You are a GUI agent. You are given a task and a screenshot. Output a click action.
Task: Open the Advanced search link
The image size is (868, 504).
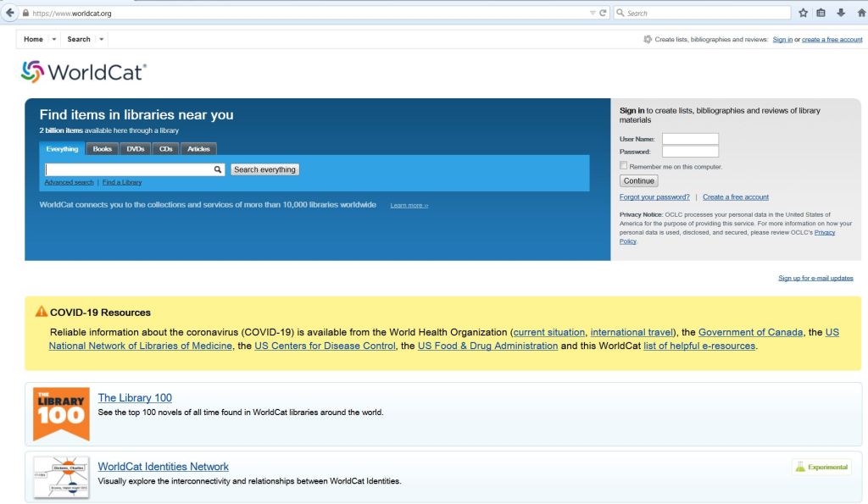pyautogui.click(x=69, y=182)
